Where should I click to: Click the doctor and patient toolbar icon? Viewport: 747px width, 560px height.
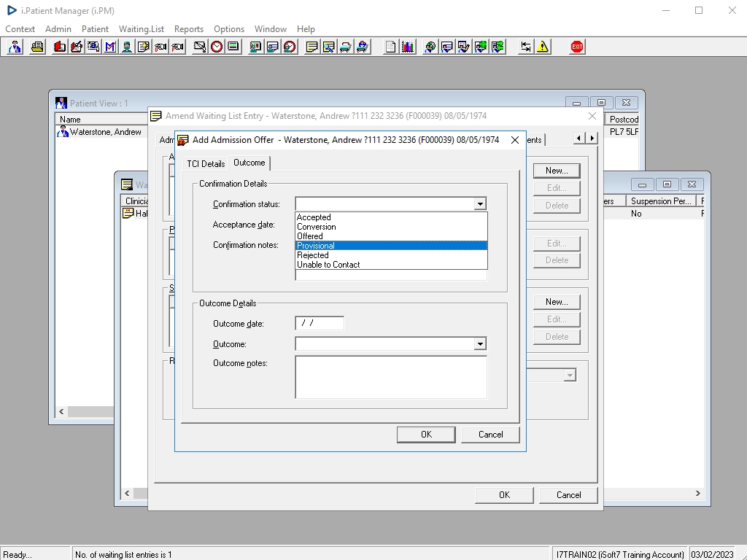click(x=15, y=47)
